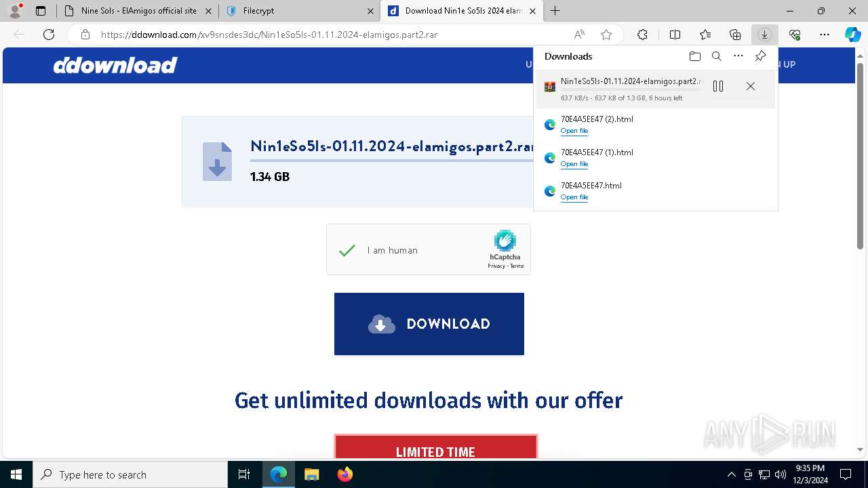Go to ddownload home via logo
This screenshot has height=488, width=868.
[115, 65]
